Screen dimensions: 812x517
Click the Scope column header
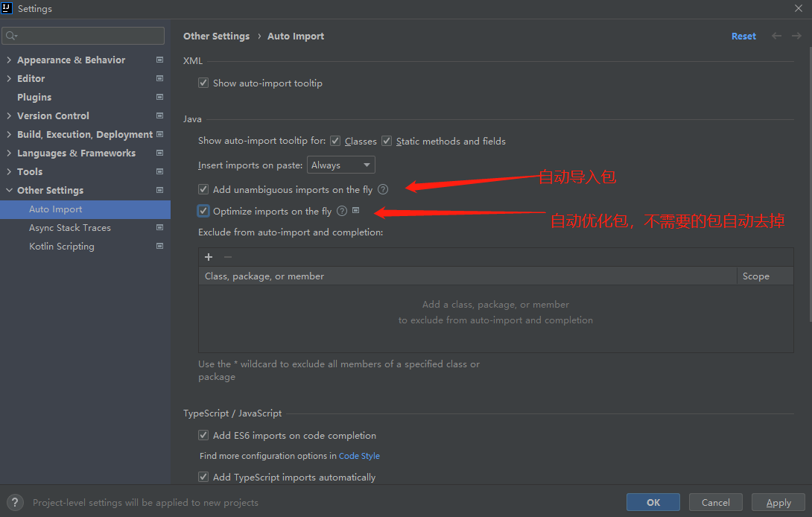[765, 276]
